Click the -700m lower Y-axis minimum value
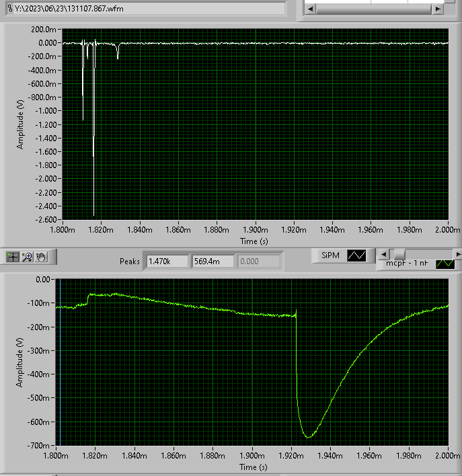 click(x=38, y=445)
